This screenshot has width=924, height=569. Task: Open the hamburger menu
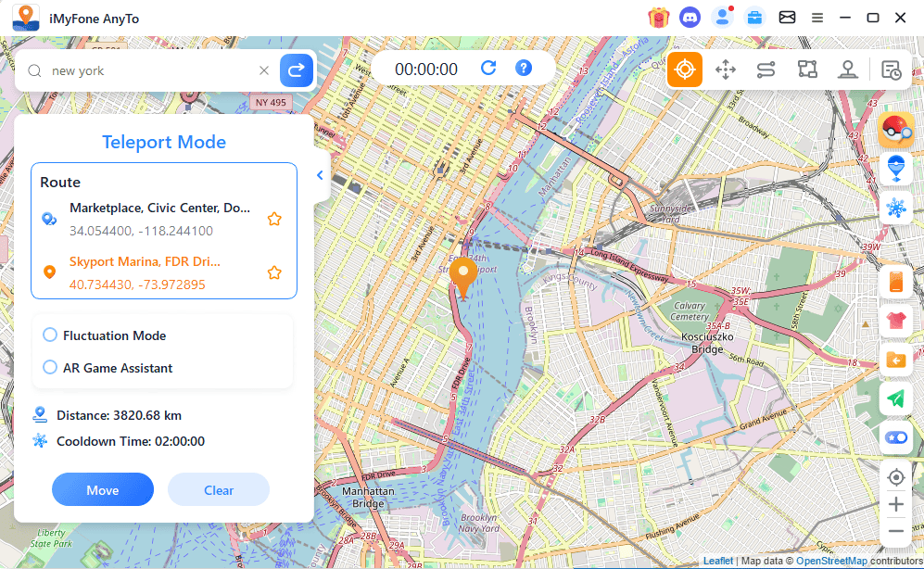[817, 19]
